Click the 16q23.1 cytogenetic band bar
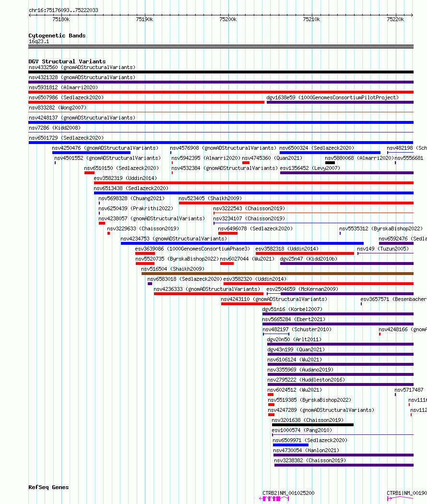Image resolution: width=427 pixels, height=504 pixels. (221, 47)
